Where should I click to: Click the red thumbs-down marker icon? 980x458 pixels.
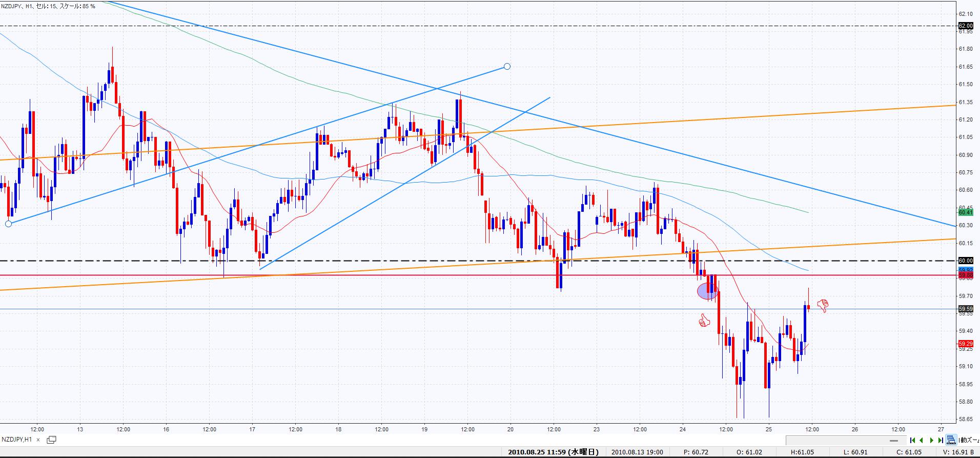[823, 306]
